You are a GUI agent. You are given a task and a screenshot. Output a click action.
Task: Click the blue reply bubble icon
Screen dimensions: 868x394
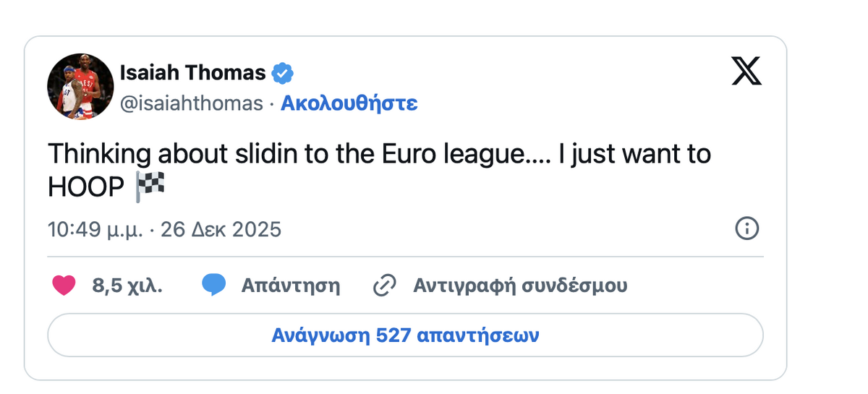click(x=214, y=286)
